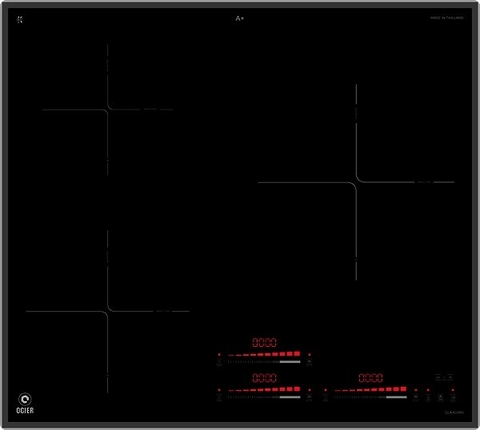This screenshot has width=480, height=430.
Task: Tap zone-select icon left of the uppermost power slider
Action: (x=219, y=362)
